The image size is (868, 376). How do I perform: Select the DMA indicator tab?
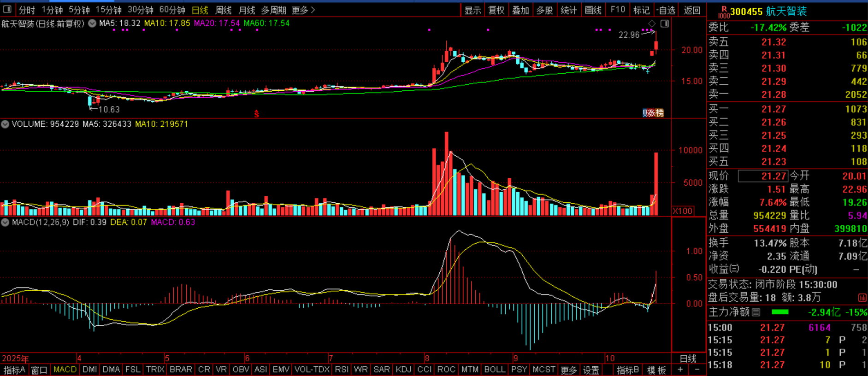[x=111, y=370]
